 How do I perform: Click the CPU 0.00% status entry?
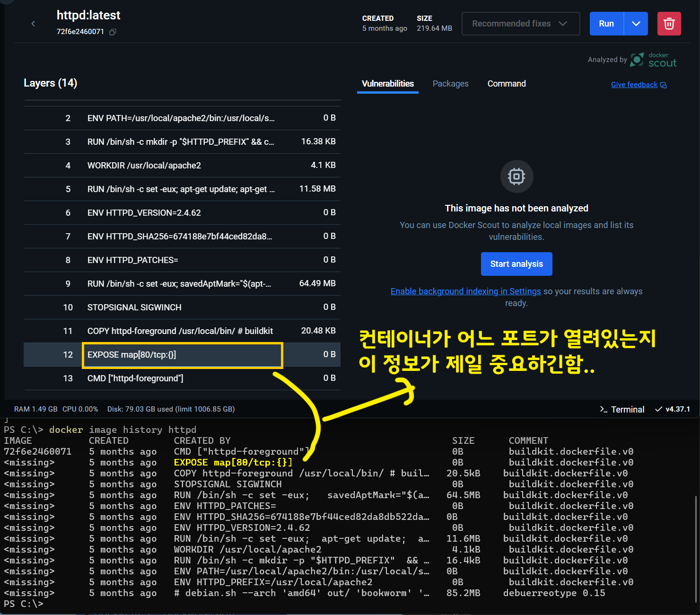tap(80, 409)
